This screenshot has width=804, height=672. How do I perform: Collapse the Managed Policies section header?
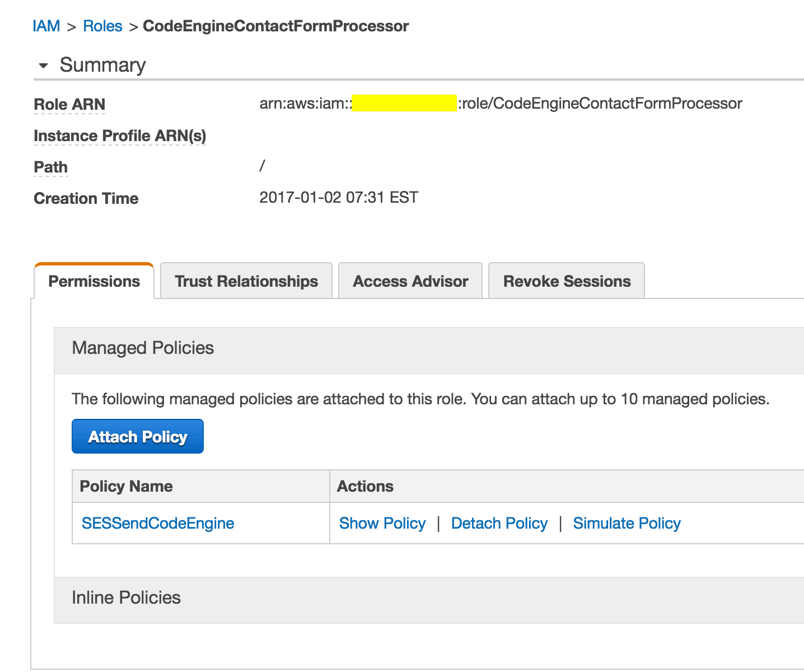point(429,351)
